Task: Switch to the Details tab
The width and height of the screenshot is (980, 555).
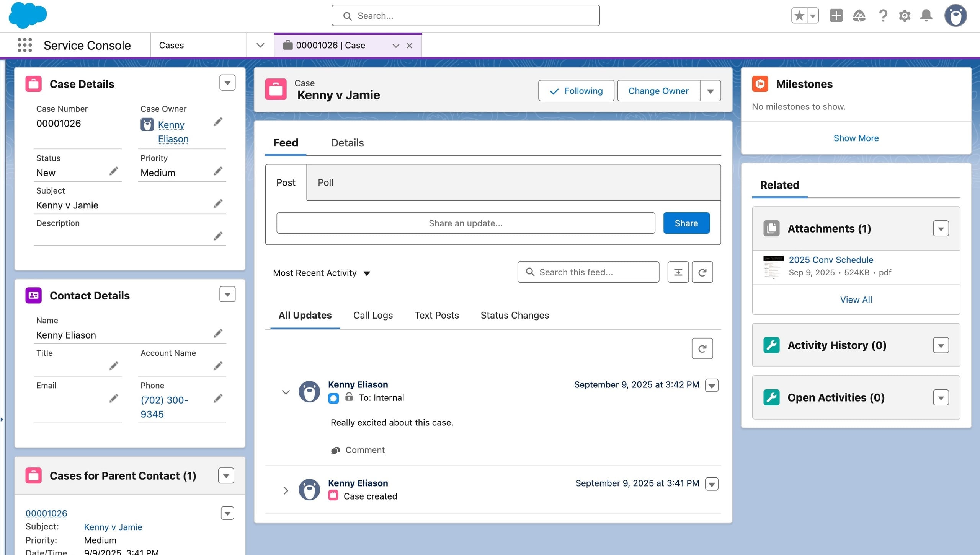Action: coord(347,143)
